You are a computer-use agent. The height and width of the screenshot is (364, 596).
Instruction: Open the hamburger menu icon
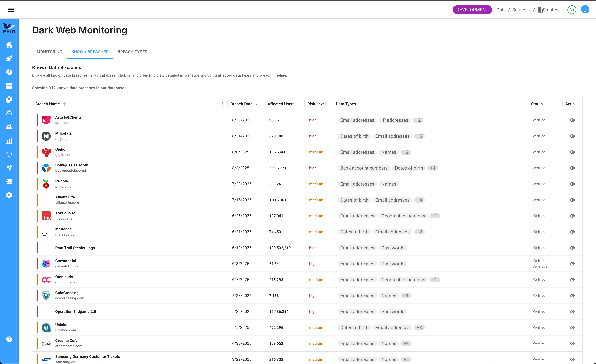(11, 10)
